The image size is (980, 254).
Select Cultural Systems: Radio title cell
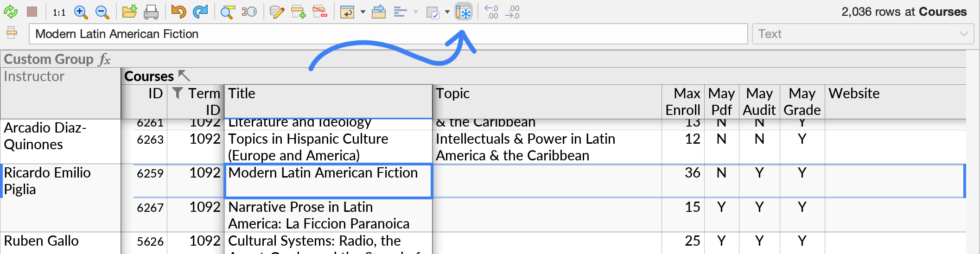[x=328, y=243]
